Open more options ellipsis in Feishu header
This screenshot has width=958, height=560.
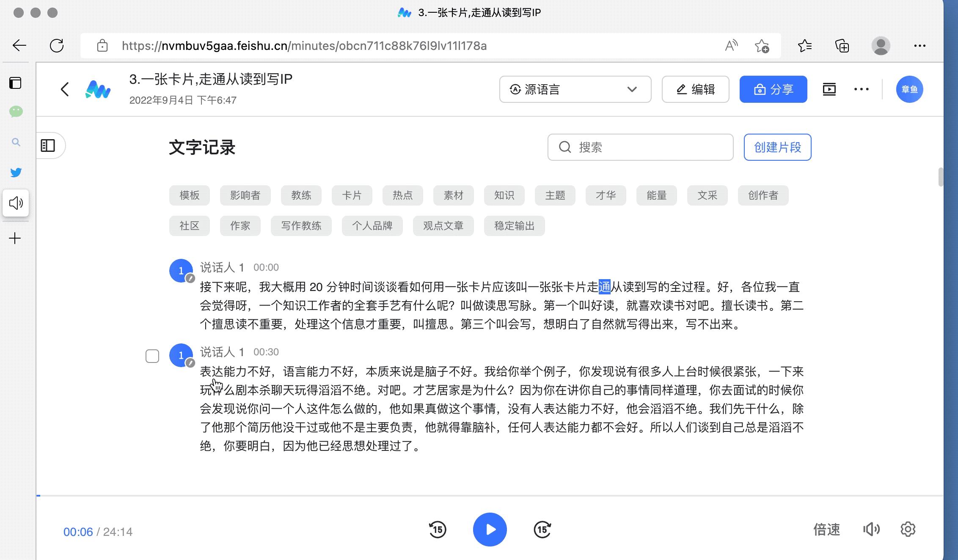pos(861,89)
